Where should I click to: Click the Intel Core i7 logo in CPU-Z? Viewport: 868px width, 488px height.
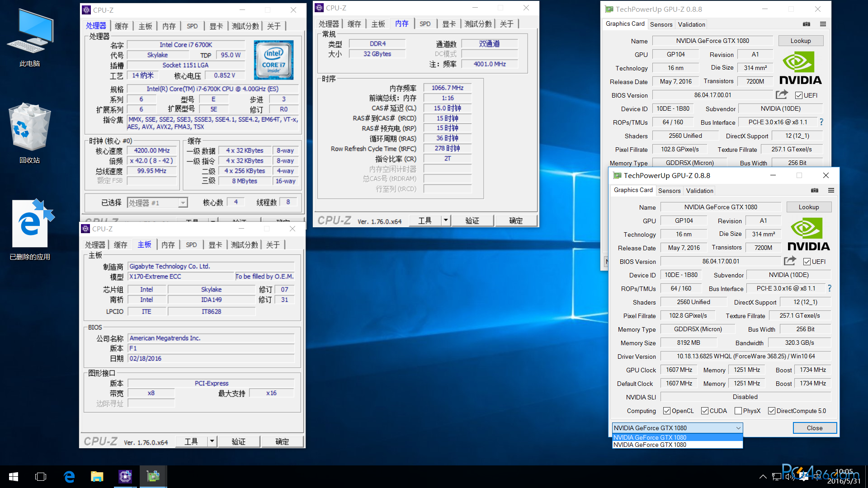tap(274, 60)
